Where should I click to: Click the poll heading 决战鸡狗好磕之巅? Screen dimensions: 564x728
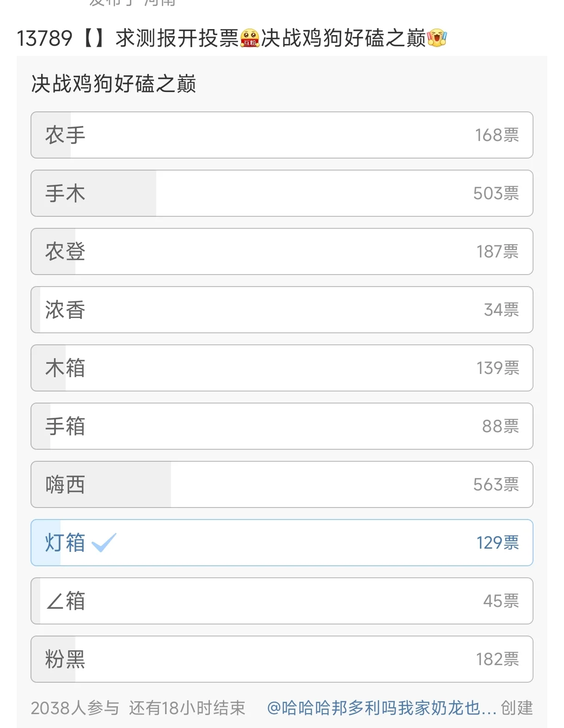114,84
